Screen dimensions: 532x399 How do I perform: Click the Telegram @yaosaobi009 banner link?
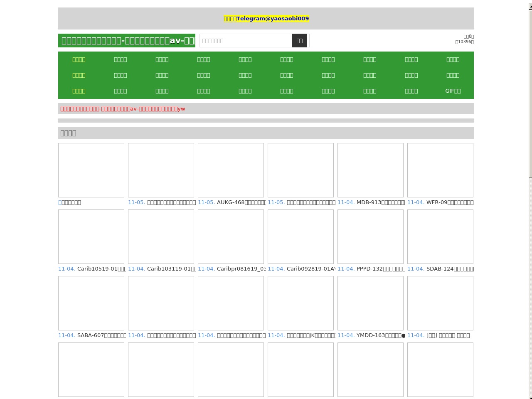pyautogui.click(x=266, y=19)
